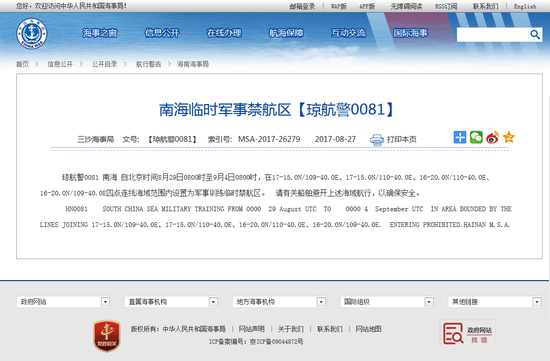Image resolution: width=550 pixels, height=361 pixels.
Task: Open the 其他链接 dropdown
Action: (495, 302)
